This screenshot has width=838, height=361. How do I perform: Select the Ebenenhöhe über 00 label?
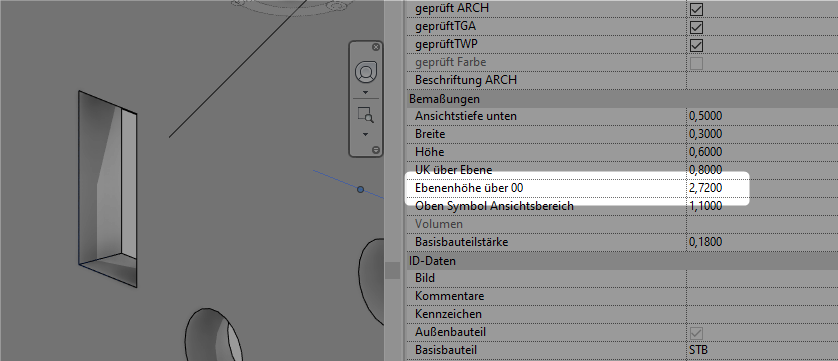(469, 188)
